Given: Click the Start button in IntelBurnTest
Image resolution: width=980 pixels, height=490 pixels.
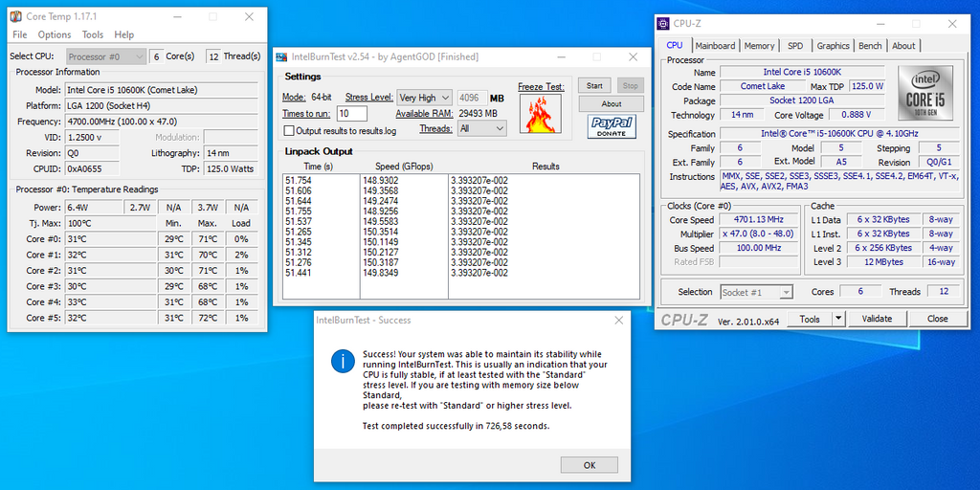Looking at the screenshot, I should click(594, 85).
